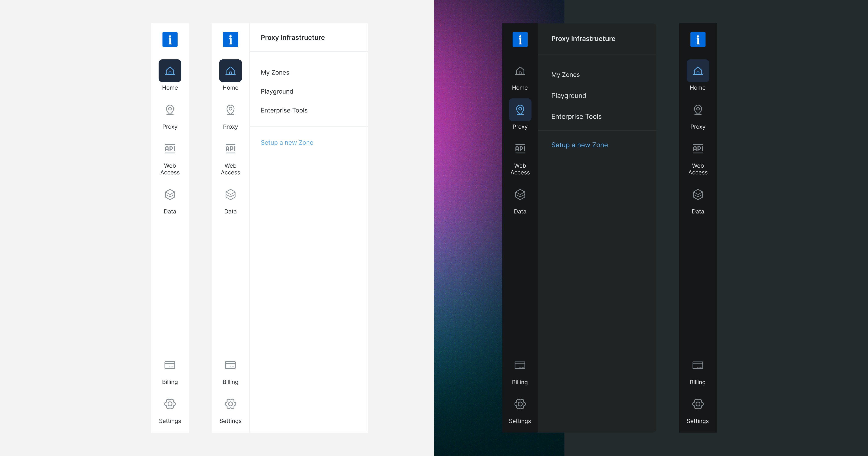The height and width of the screenshot is (456, 868).
Task: Select Home icon in the expanded dark sidebar
Action: coord(520,71)
